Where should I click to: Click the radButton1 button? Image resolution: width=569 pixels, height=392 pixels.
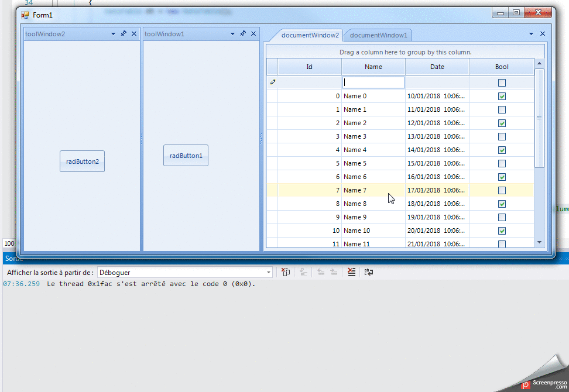pyautogui.click(x=186, y=156)
